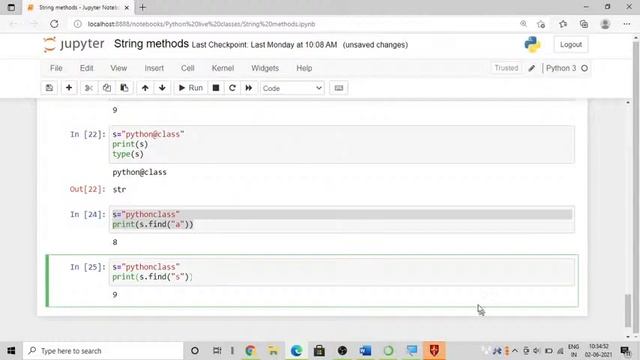Open Task View on the taskbar
The image size is (640, 360).
pos(217,351)
